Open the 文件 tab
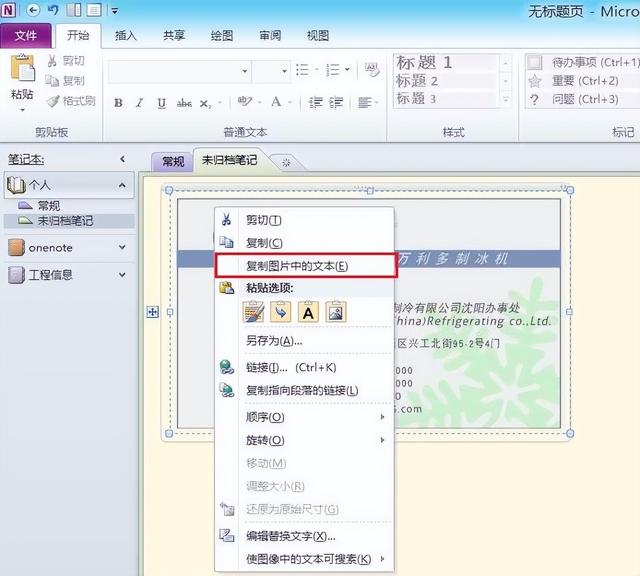 [x=26, y=36]
